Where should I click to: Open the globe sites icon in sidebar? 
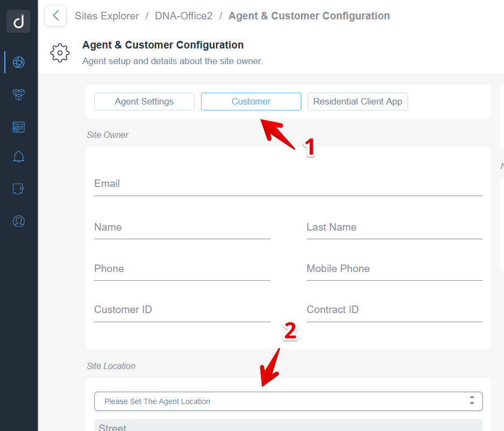(x=19, y=62)
